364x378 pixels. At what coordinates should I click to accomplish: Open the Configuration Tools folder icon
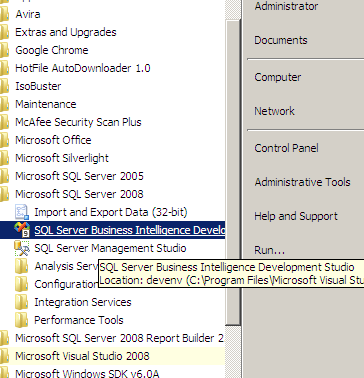click(22, 284)
